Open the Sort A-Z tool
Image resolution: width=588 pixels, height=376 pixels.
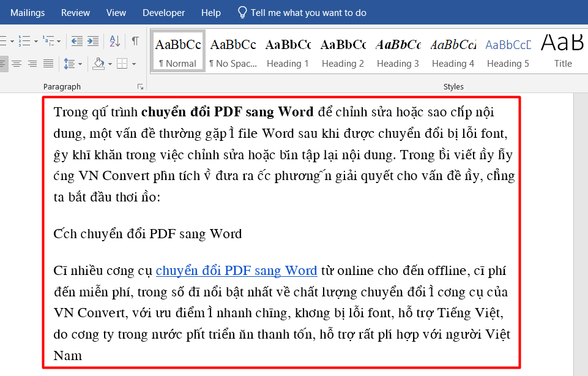(x=114, y=41)
